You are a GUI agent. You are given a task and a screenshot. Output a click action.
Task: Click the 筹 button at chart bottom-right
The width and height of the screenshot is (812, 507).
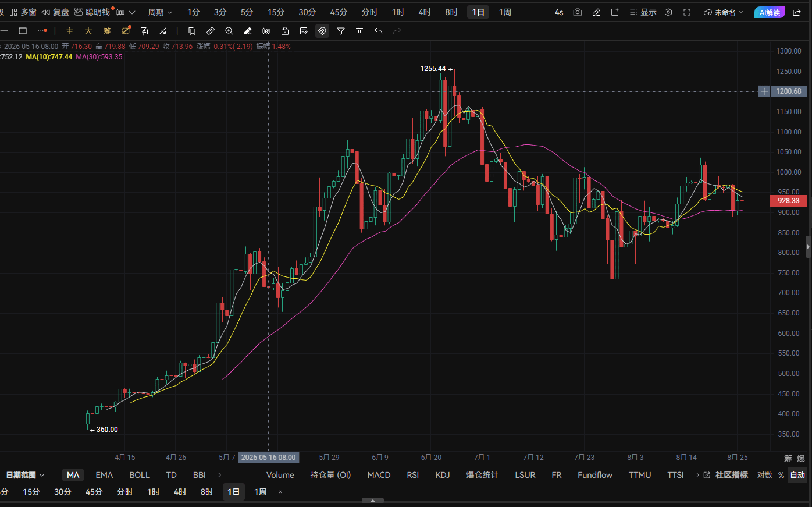coord(788,459)
